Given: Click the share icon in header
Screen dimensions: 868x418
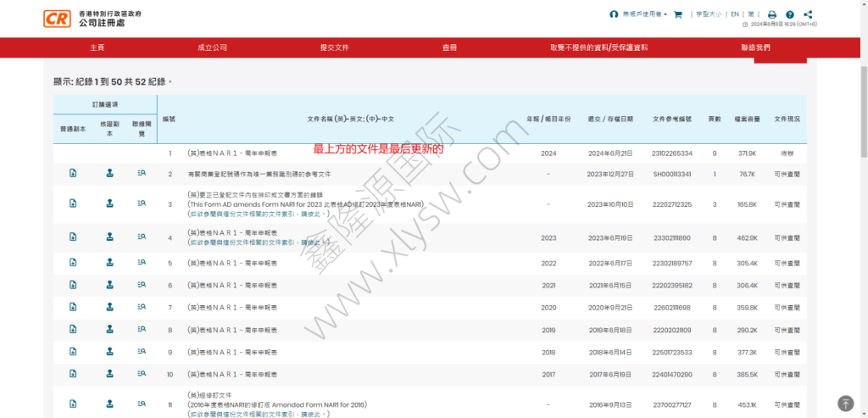Looking at the screenshot, I should (x=808, y=14).
